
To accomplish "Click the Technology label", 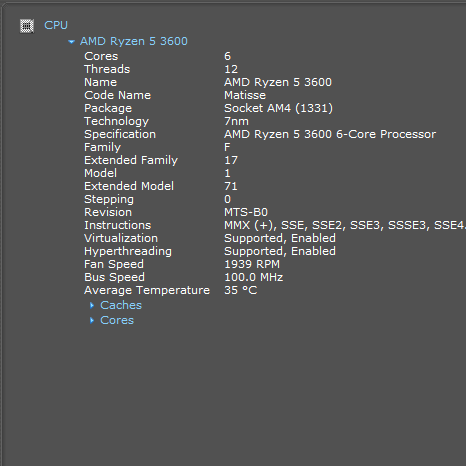I will 116,121.
